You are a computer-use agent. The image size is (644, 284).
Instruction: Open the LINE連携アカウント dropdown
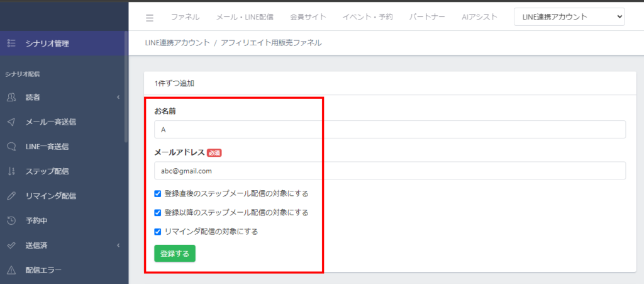coord(569,17)
